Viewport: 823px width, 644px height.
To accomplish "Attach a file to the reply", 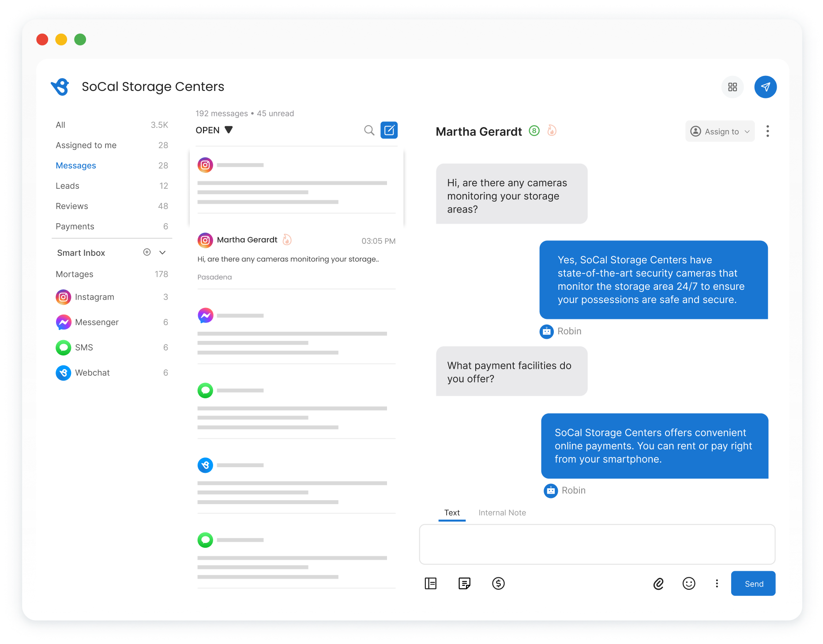I will point(659,583).
